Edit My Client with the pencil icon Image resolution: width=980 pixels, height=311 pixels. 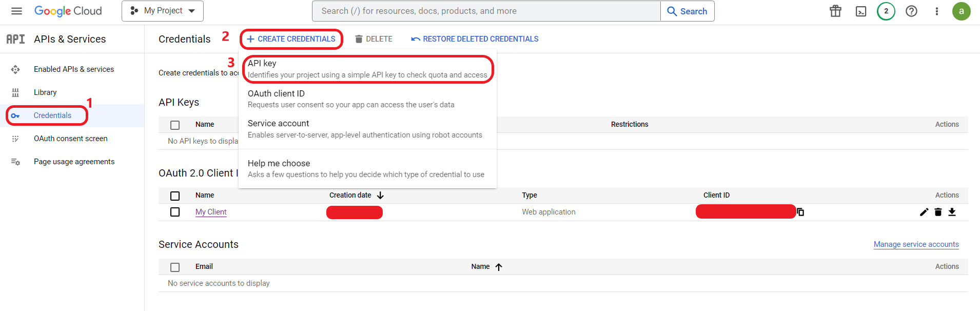[x=924, y=212]
